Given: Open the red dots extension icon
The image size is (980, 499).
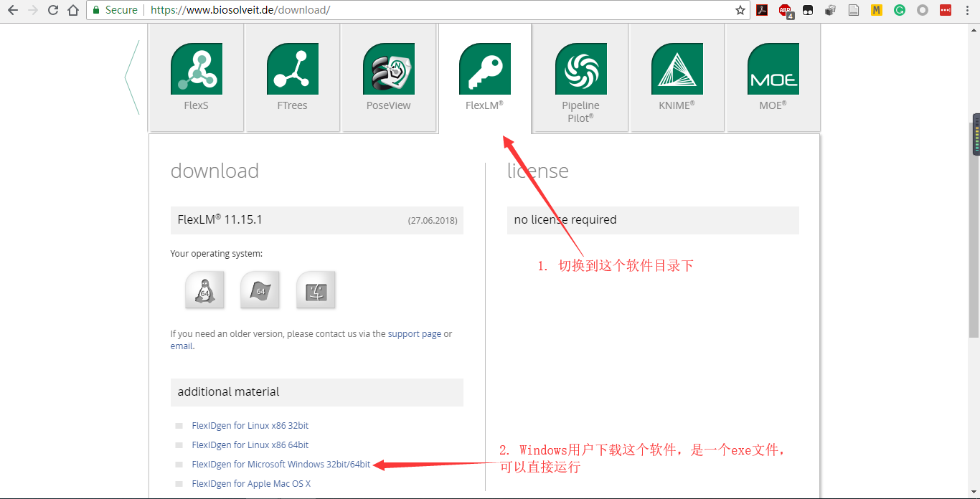Looking at the screenshot, I should tap(945, 10).
